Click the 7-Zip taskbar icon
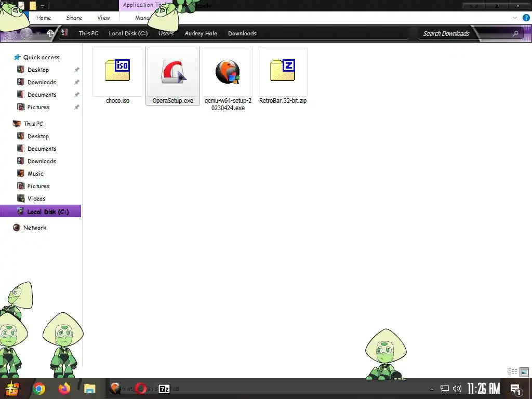The height and width of the screenshot is (399, 532). click(164, 389)
